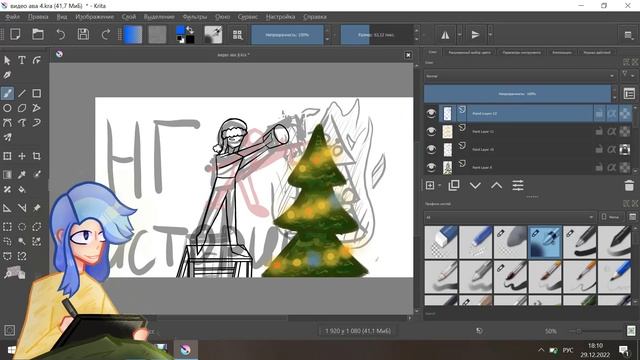Redo the last undone action

(106, 34)
